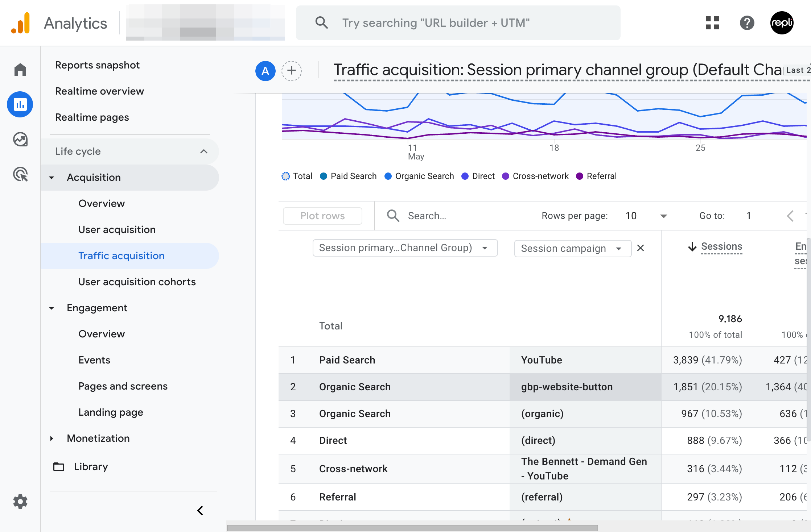This screenshot has width=811, height=532.
Task: Select the Reports icon in the left rail
Action: click(20, 104)
